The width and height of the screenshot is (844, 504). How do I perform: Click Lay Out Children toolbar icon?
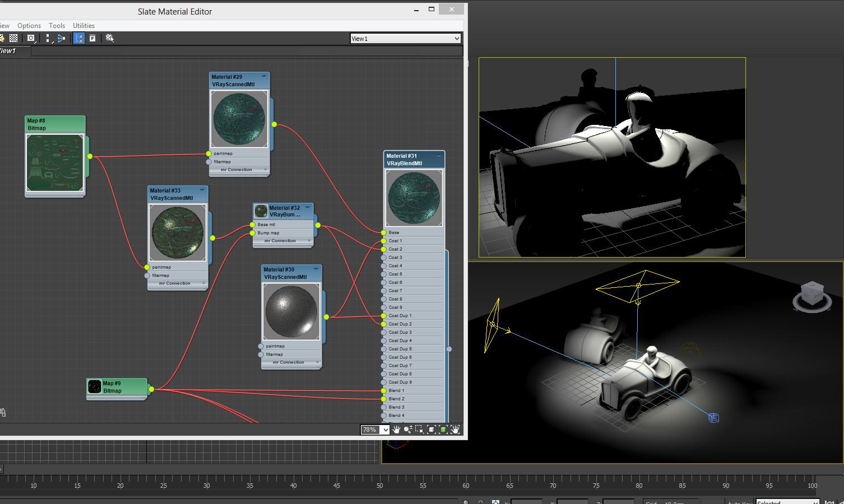click(x=61, y=38)
